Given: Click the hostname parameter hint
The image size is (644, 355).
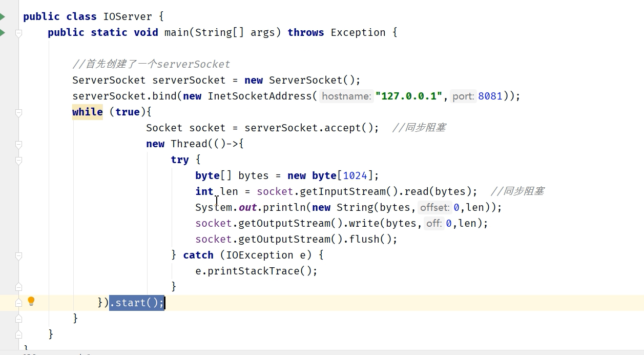Looking at the screenshot, I should [346, 96].
